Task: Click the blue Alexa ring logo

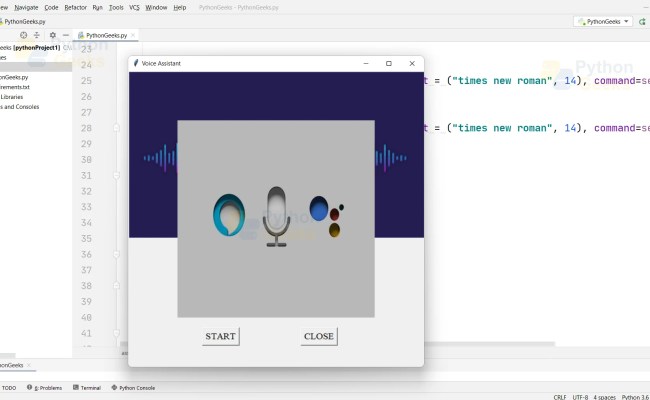Action: [x=228, y=215]
